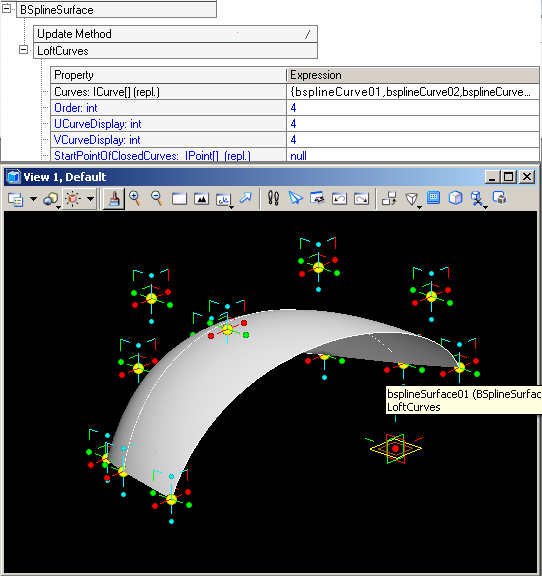
Task: Click the Curves expression field
Action: click(413, 92)
